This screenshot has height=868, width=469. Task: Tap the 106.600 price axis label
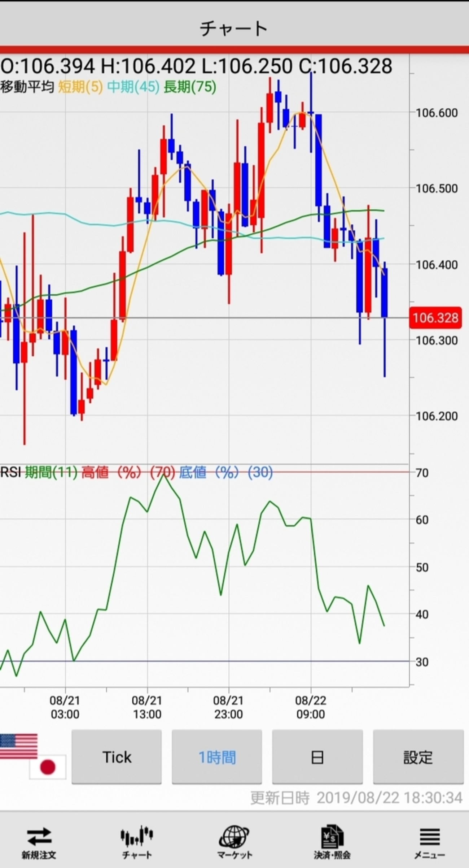437,113
